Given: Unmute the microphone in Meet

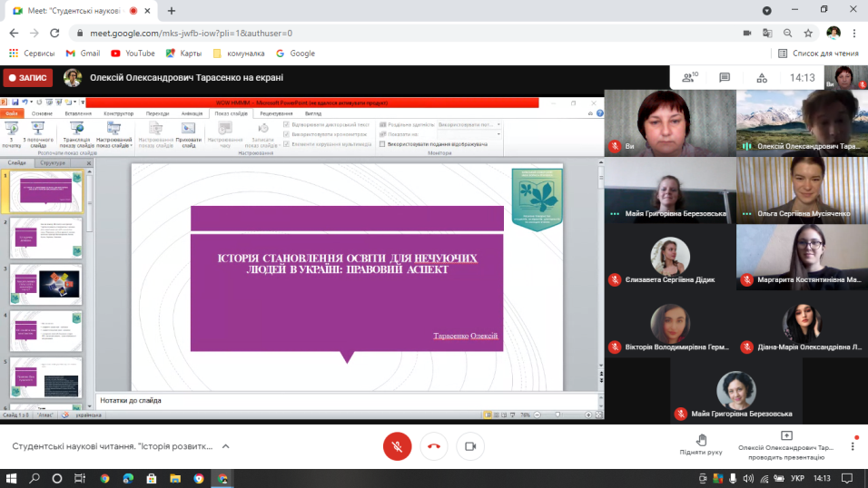Looking at the screenshot, I should point(397,446).
